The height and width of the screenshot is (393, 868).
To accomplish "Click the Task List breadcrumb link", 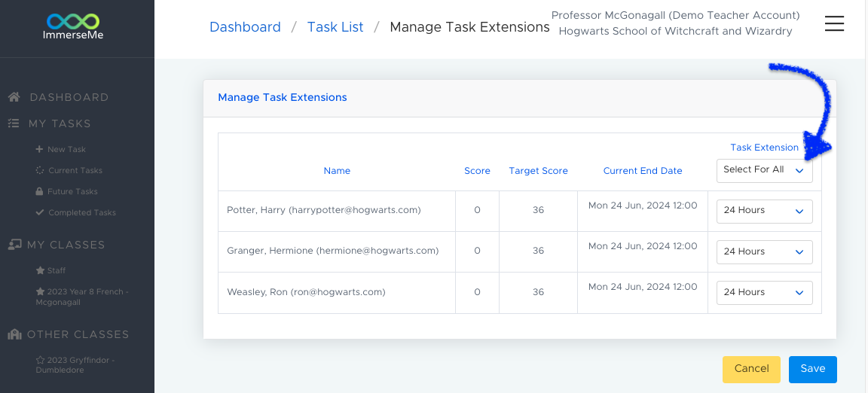I will [x=335, y=26].
